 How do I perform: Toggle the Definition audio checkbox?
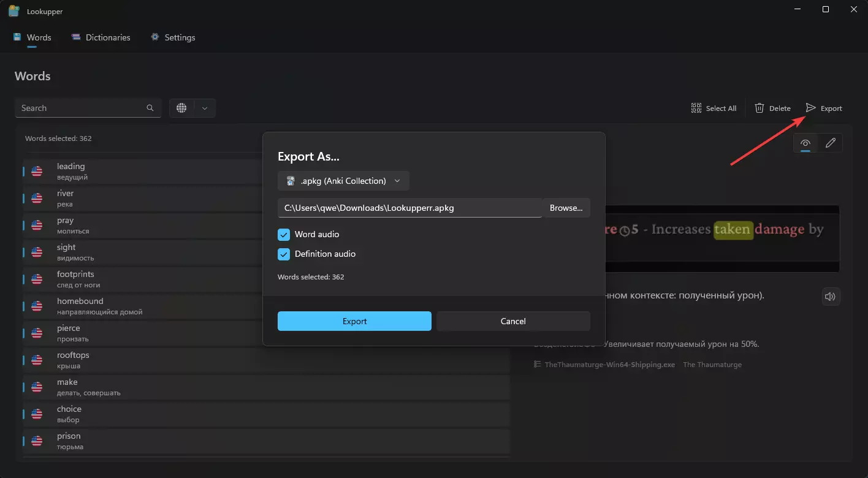284,254
